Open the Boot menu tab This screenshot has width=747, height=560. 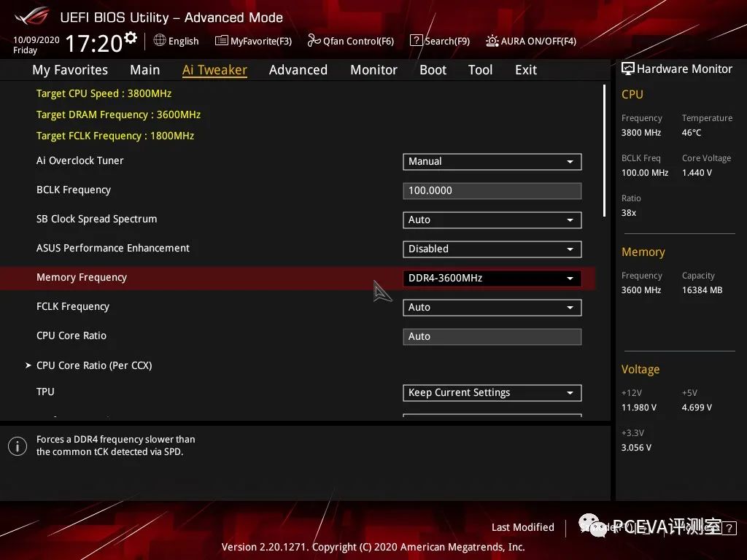coord(433,70)
